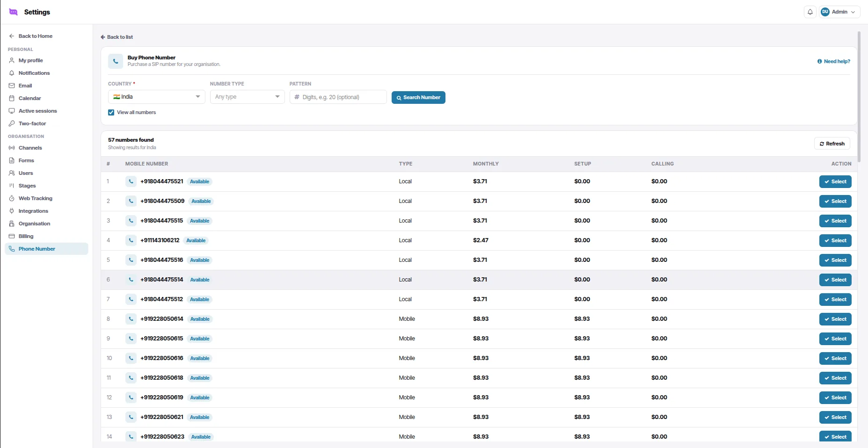Click Back to list link
The width and height of the screenshot is (868, 448).
point(117,37)
